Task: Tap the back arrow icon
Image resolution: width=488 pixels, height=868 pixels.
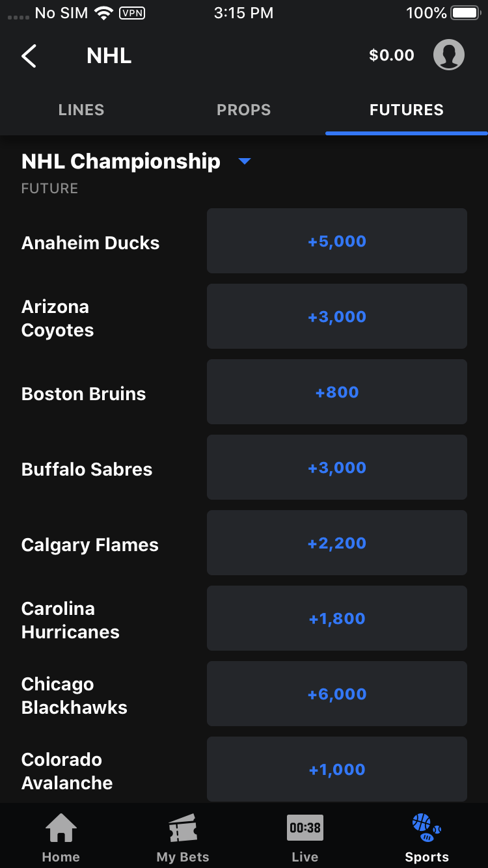Action: tap(29, 56)
